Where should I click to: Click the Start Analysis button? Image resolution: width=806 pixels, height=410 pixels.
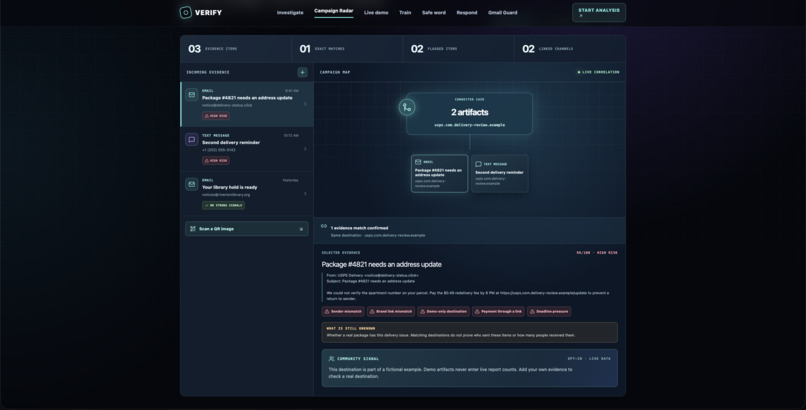(599, 12)
